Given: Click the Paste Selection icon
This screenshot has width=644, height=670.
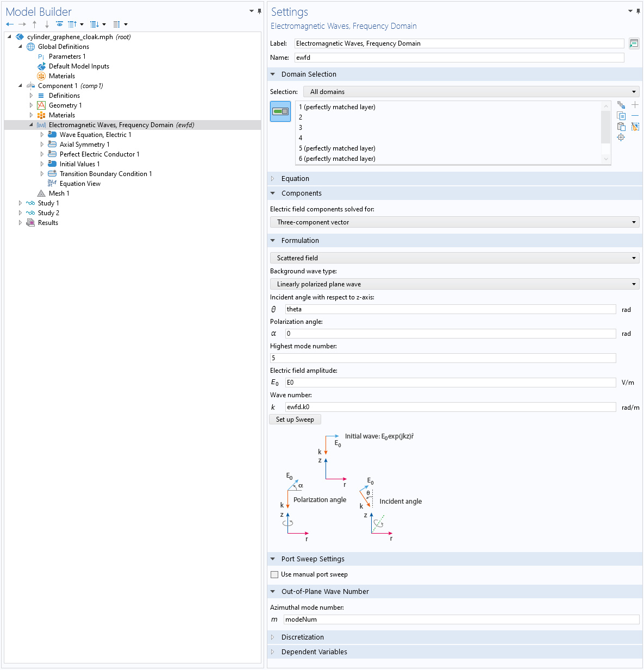Looking at the screenshot, I should coord(621,127).
